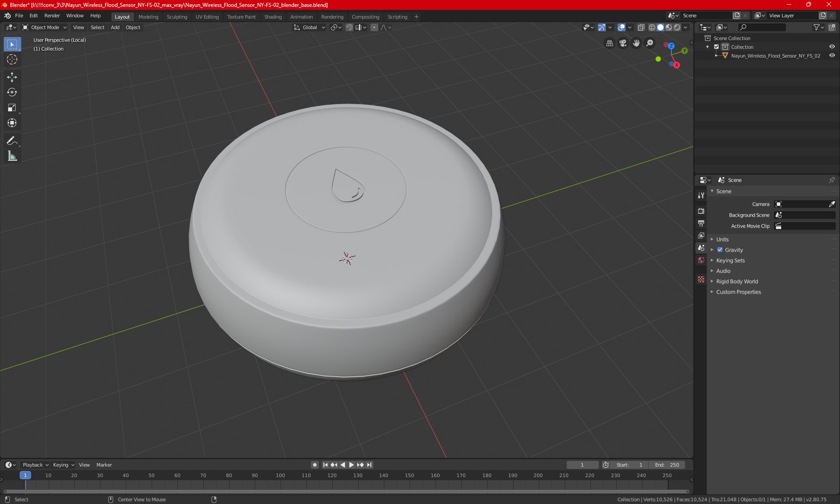Viewport: 840px width, 504px height.
Task: Switch to the Sculpting workspace tab
Action: point(177,17)
